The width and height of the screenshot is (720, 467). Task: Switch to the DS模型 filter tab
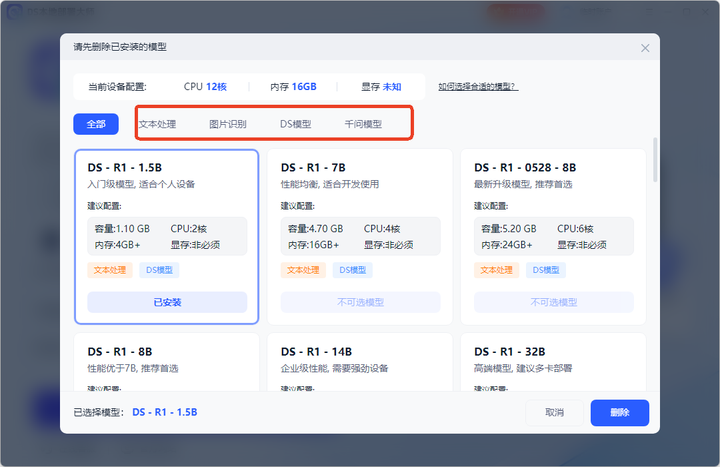click(296, 124)
